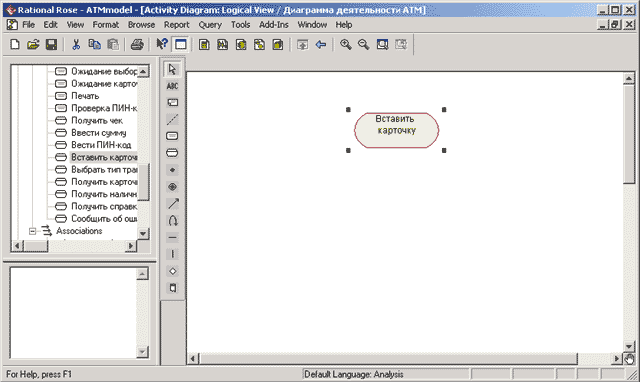Print the diagram with printer icon

[137, 44]
